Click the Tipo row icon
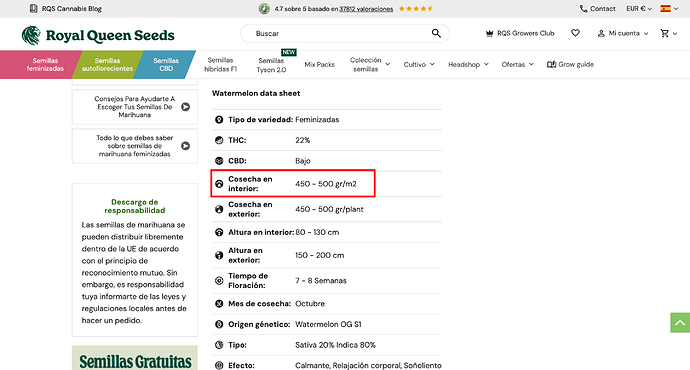 tap(219, 345)
